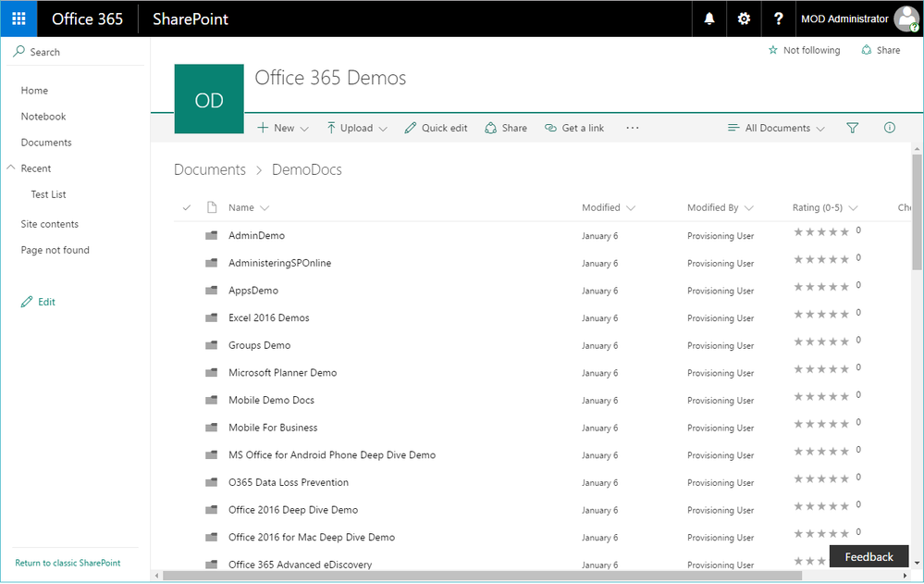The width and height of the screenshot is (924, 584).
Task: Rate AppsDemo three stars
Action: click(x=821, y=287)
